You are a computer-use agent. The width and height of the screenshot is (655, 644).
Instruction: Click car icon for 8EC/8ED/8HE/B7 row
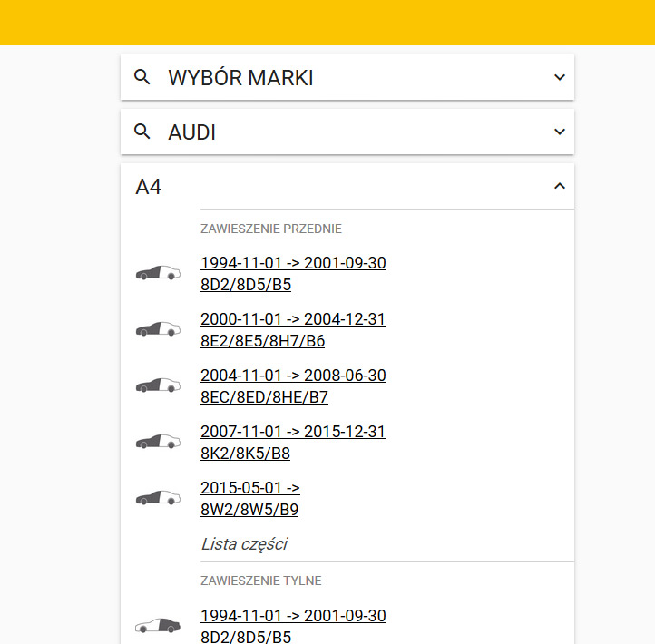pyautogui.click(x=158, y=385)
